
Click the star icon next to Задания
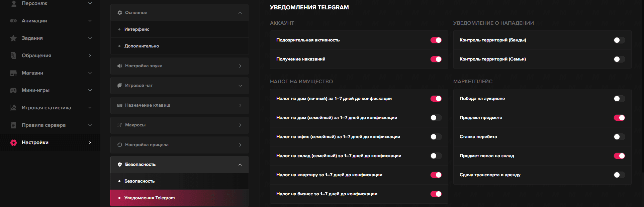[x=13, y=38]
